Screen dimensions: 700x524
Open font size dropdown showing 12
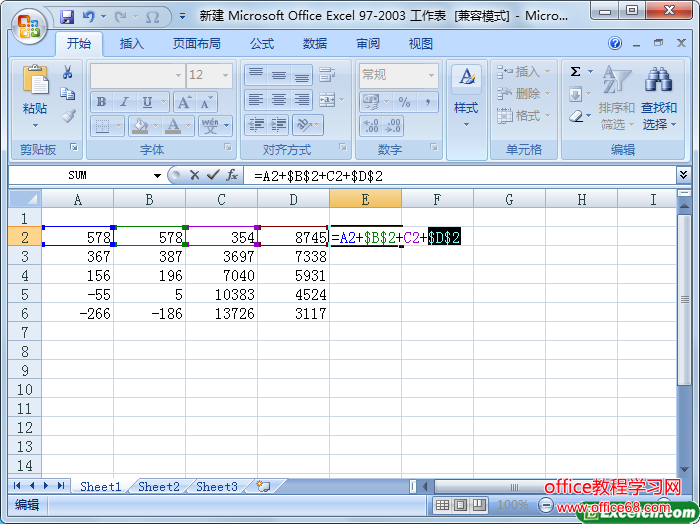pos(225,75)
